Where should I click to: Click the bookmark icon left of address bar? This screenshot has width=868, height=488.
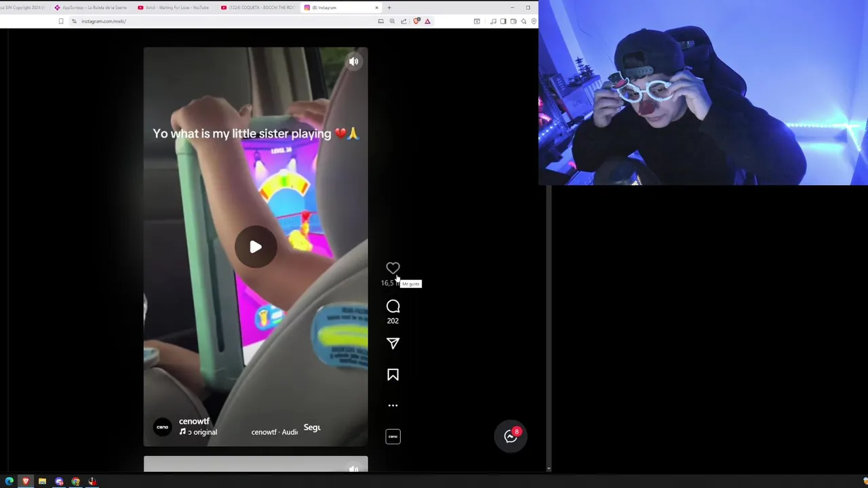60,21
